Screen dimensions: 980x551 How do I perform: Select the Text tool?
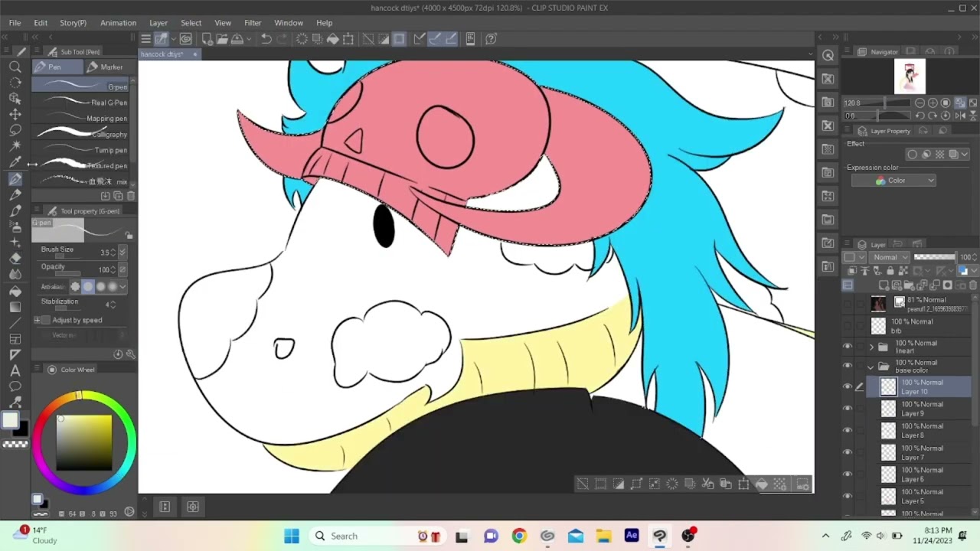(x=15, y=370)
